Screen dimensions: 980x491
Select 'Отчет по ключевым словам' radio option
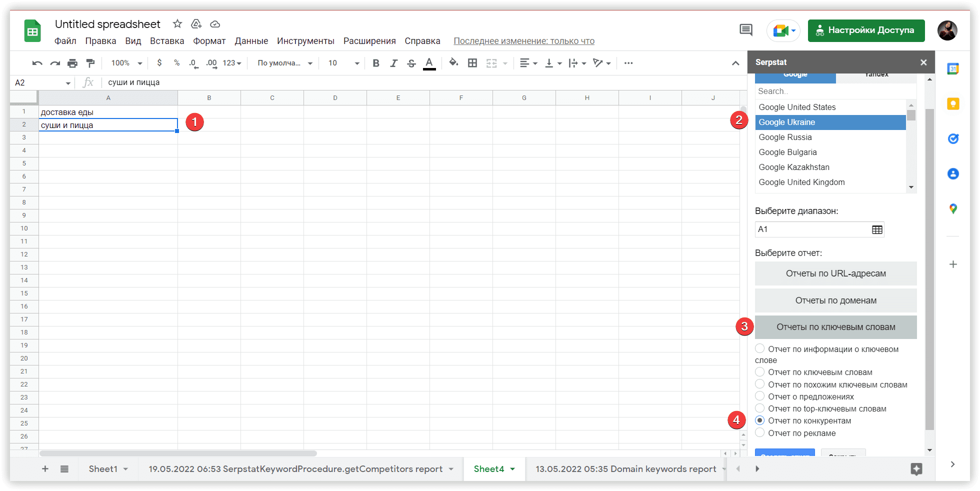tap(759, 371)
